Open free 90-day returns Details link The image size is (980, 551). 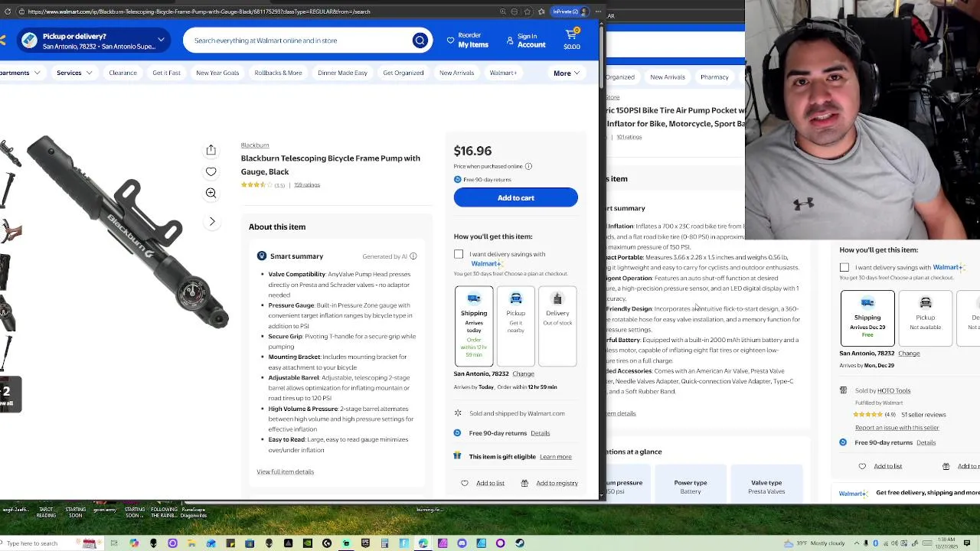tap(540, 433)
